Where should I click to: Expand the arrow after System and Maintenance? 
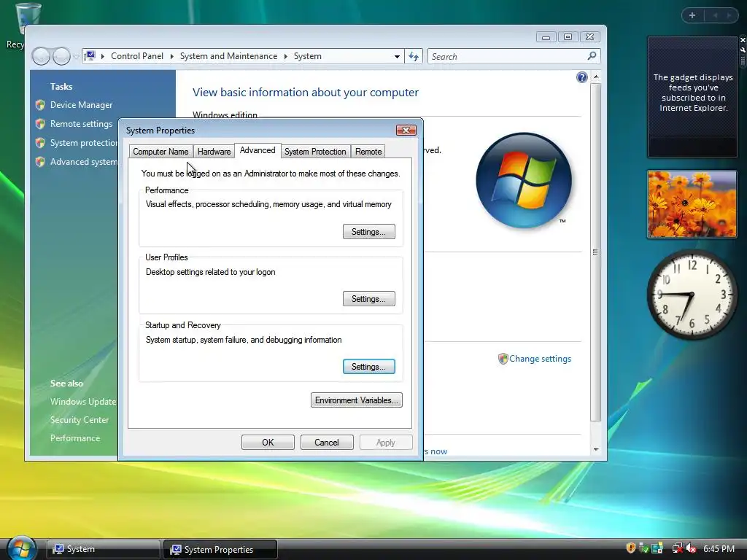(286, 56)
